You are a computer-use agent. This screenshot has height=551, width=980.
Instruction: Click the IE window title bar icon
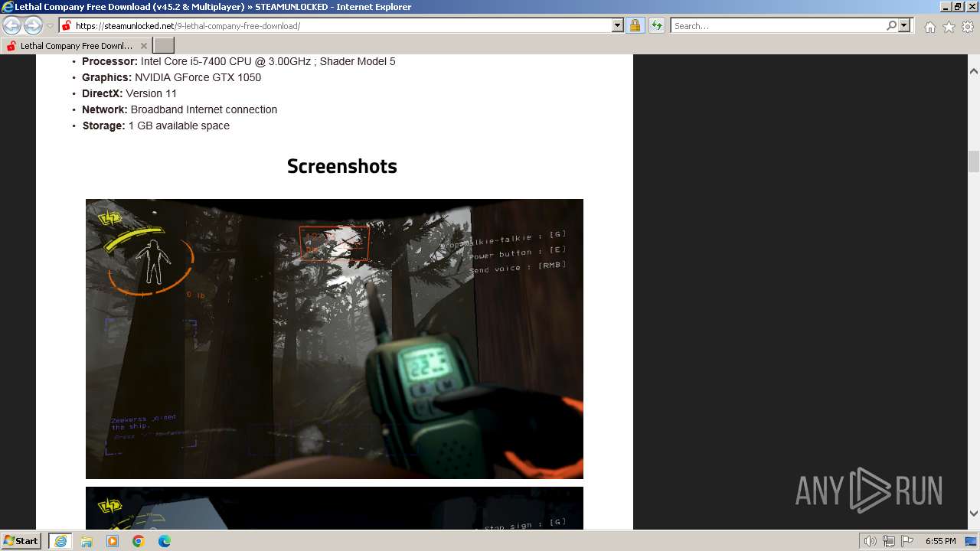click(8, 7)
